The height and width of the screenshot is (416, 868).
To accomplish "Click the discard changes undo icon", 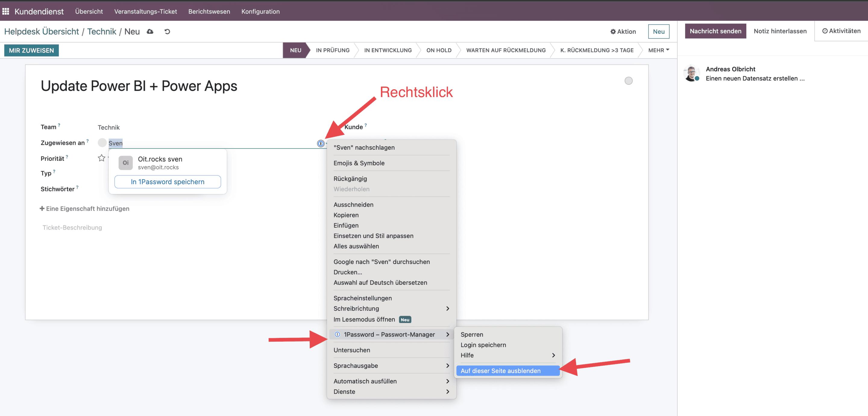I will pyautogui.click(x=167, y=31).
